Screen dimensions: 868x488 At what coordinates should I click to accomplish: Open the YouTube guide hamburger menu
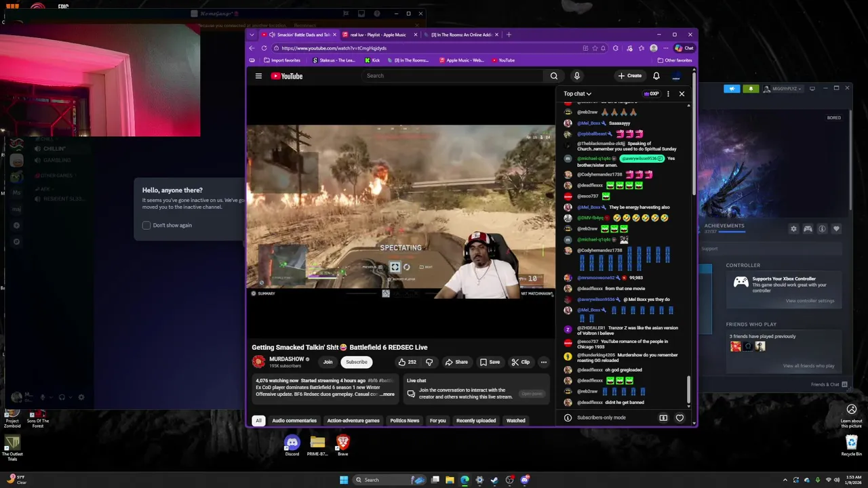point(258,76)
